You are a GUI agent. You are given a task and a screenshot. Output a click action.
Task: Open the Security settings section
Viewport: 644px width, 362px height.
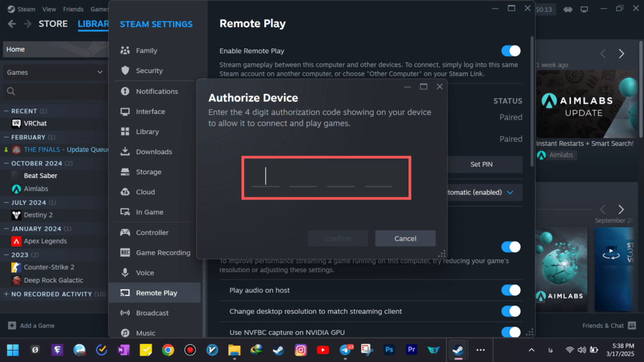(x=149, y=71)
